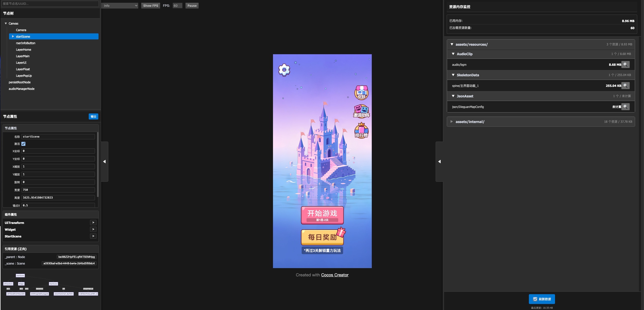Collapse the Canvas tree node
644x310 pixels.
(x=6, y=23)
